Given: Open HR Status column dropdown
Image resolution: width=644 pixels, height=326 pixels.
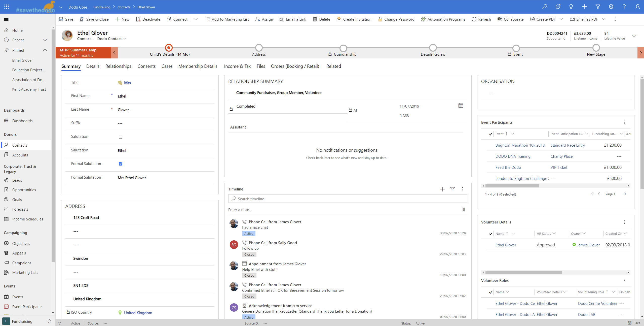Looking at the screenshot, I should pyautogui.click(x=554, y=234).
